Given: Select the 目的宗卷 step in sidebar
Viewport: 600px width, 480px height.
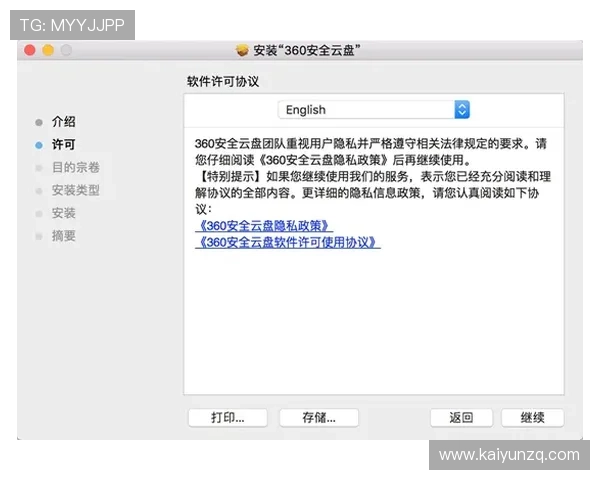Looking at the screenshot, I should 76,167.
